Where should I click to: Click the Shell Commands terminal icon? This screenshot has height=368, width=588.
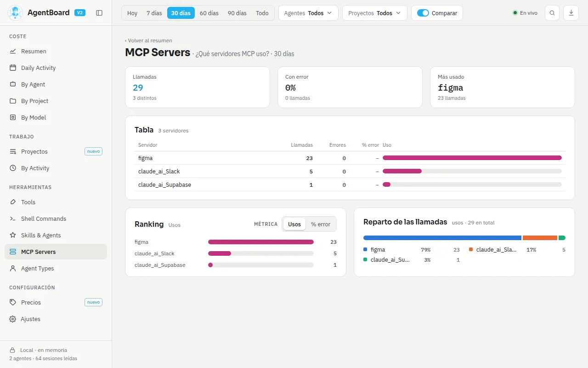(13, 218)
